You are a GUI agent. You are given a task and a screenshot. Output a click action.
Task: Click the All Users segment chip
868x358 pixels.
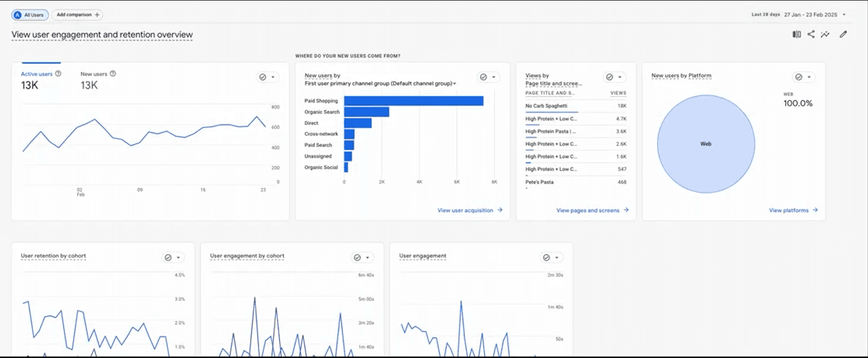pos(30,15)
